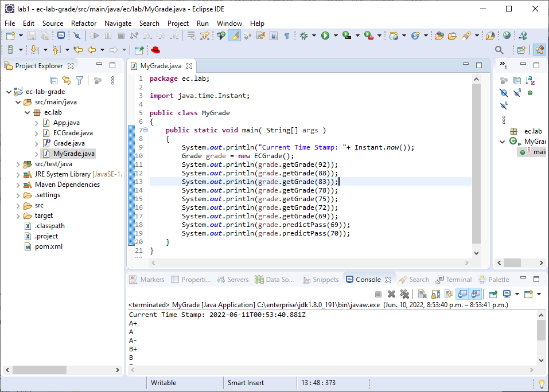Click the filter funnel icon in Project Explorer
Screen dimensions: 549x392
80,81
